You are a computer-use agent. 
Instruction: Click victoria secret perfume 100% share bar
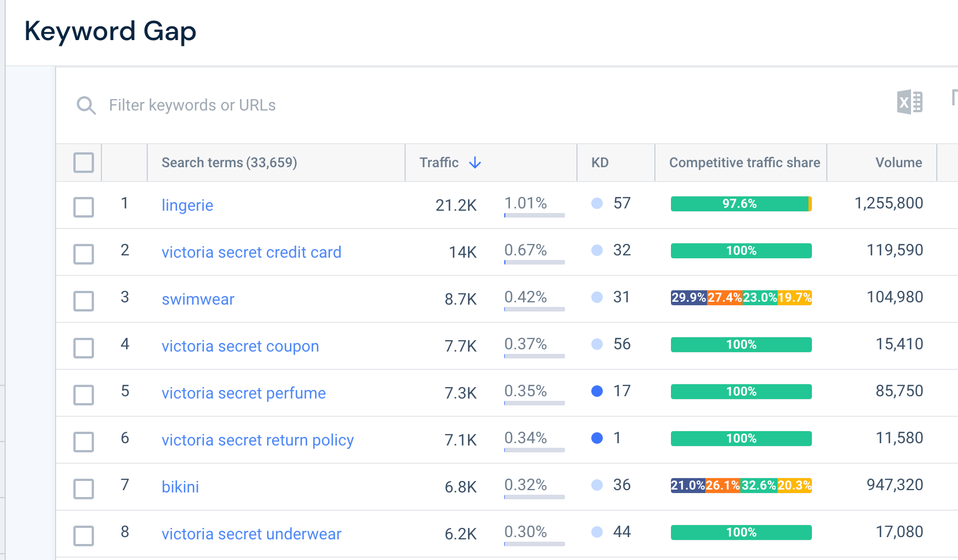[741, 392]
